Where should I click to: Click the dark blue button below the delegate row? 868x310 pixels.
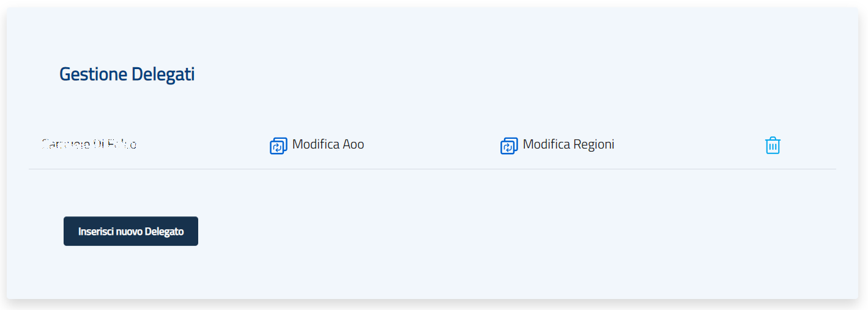coord(131,231)
